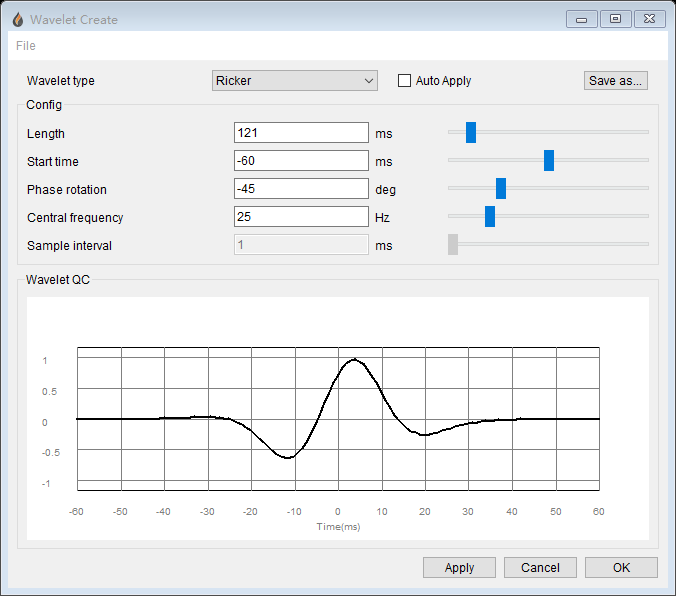Viewport: 676px width, 596px height.
Task: Click the Central frequency input box
Action: coord(301,217)
